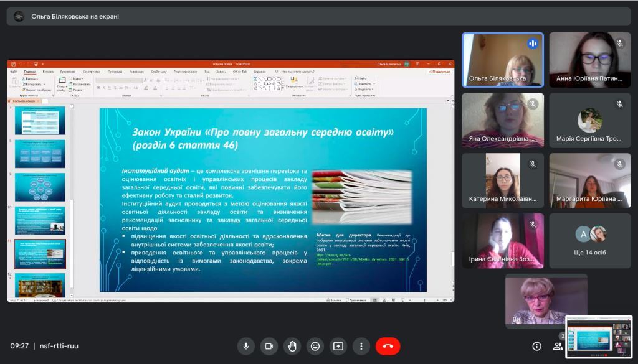638x364 pixels.
Task: Click the muted mic icon on Катерина Миколаївна's tile
Action: tap(533, 164)
